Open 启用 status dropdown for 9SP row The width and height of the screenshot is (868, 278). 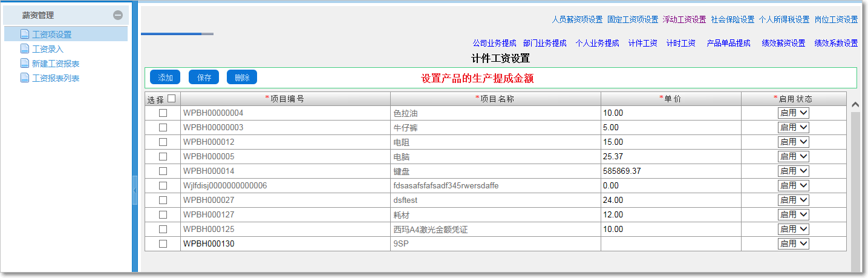(793, 243)
